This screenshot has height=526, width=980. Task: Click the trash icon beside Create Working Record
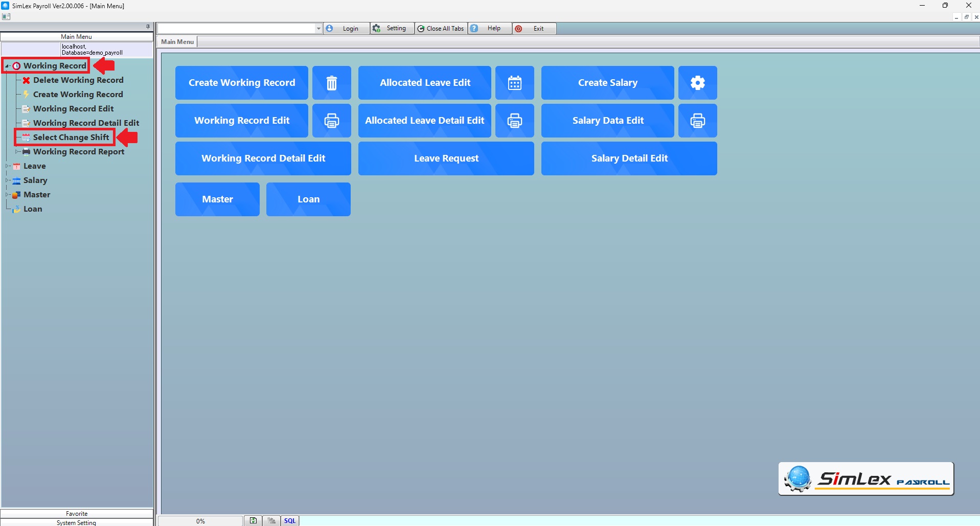click(x=331, y=83)
